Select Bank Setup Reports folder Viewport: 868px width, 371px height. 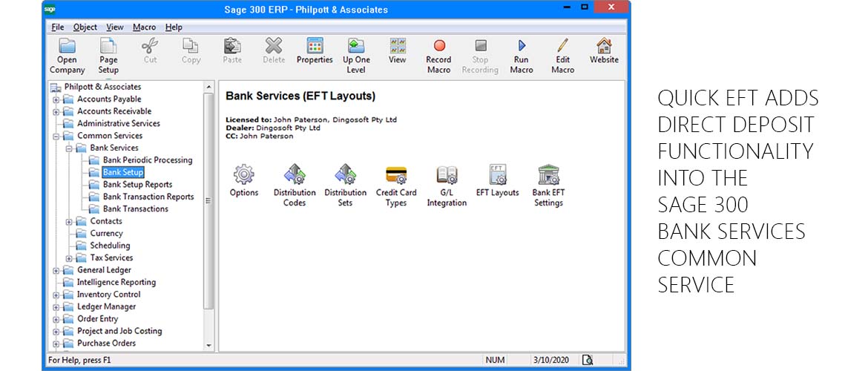pos(137,185)
